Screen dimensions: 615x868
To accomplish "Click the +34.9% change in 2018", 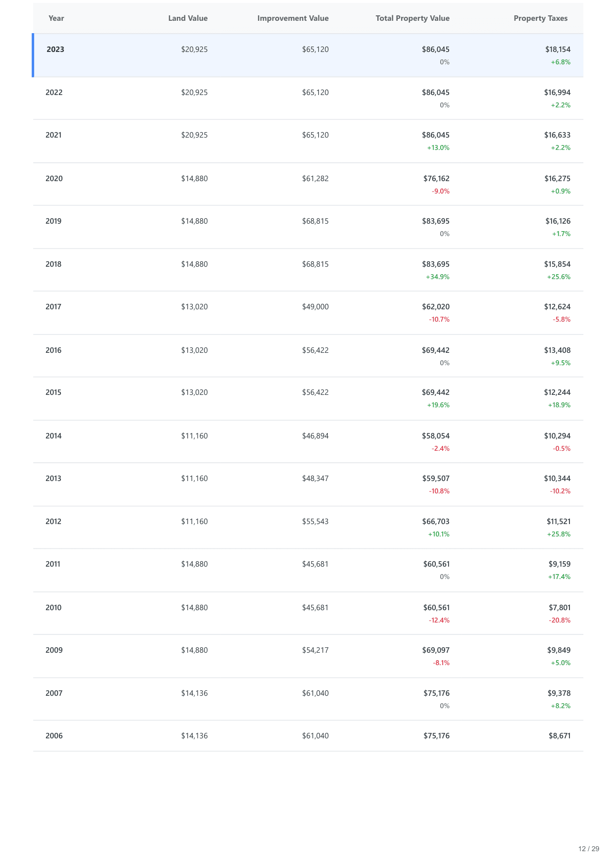I will 438,277.
